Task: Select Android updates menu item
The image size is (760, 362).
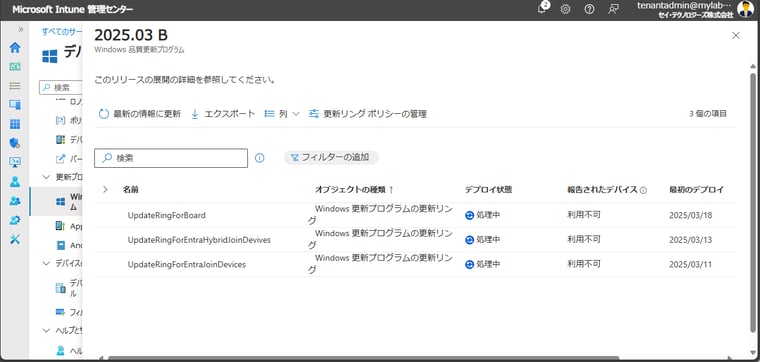Action: pos(68,245)
